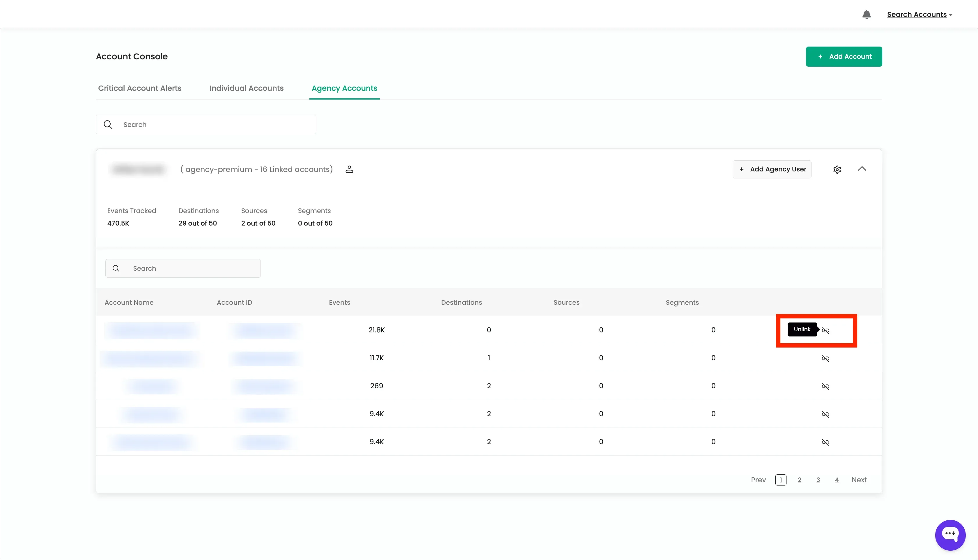The height and width of the screenshot is (560, 978).
Task: Click the Account Name column header
Action: point(129,302)
